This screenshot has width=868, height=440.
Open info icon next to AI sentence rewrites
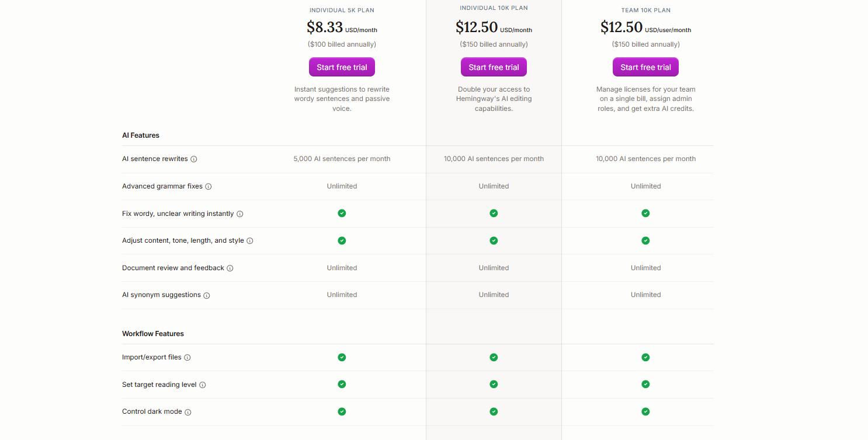point(194,159)
